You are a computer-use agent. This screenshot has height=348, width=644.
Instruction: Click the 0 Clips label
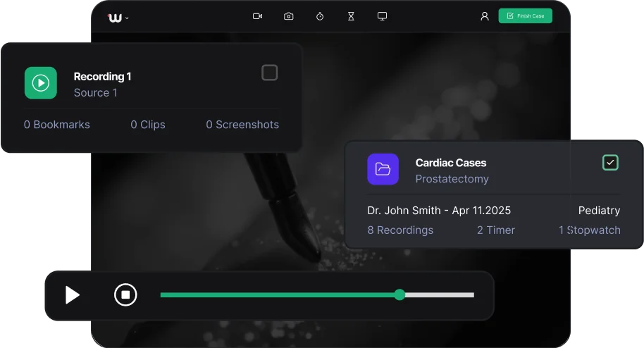pyautogui.click(x=148, y=125)
